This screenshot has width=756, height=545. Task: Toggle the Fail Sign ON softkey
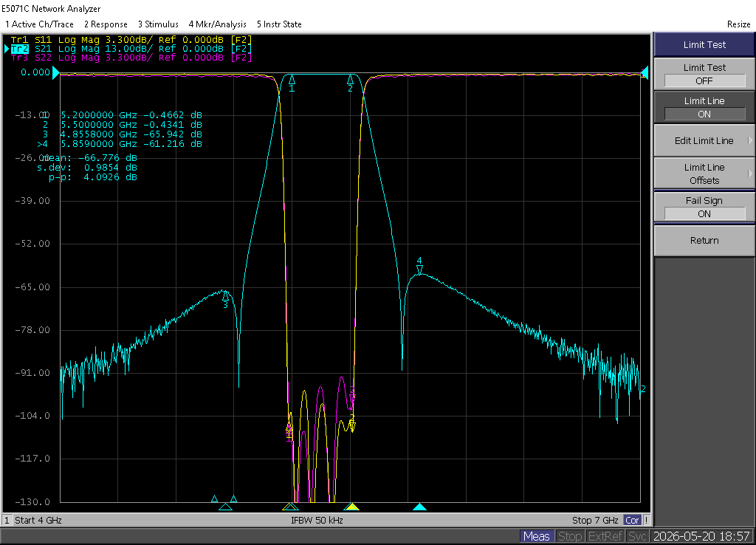[x=704, y=207]
